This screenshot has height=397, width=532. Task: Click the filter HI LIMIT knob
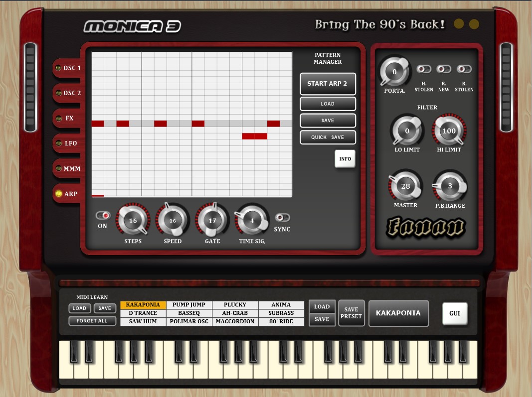point(449,132)
